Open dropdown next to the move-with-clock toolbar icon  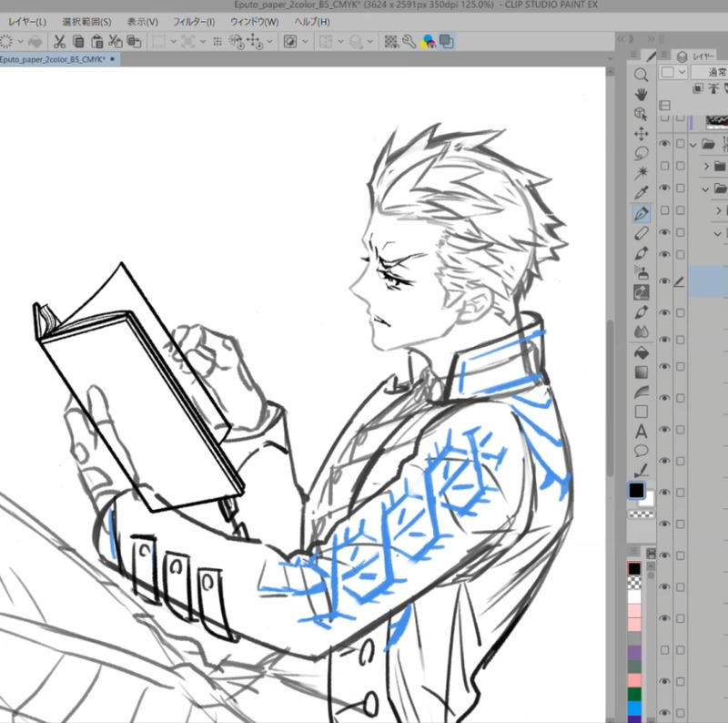(269, 41)
